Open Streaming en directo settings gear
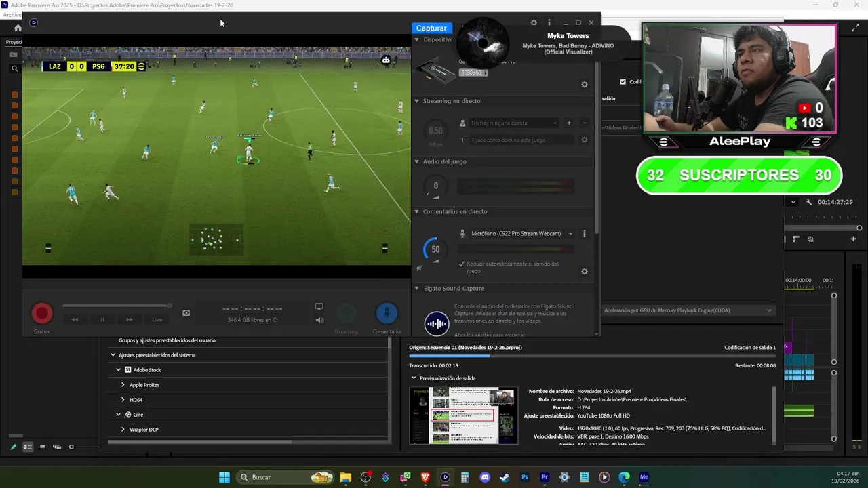The height and width of the screenshot is (488, 868). tap(585, 140)
